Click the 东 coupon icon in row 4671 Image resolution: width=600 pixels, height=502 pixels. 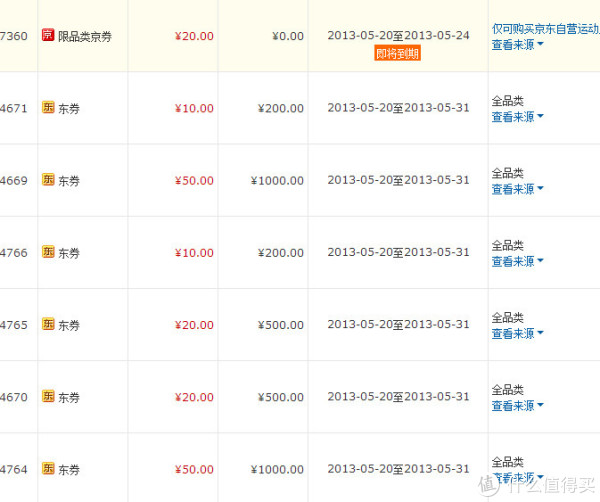pyautogui.click(x=48, y=107)
